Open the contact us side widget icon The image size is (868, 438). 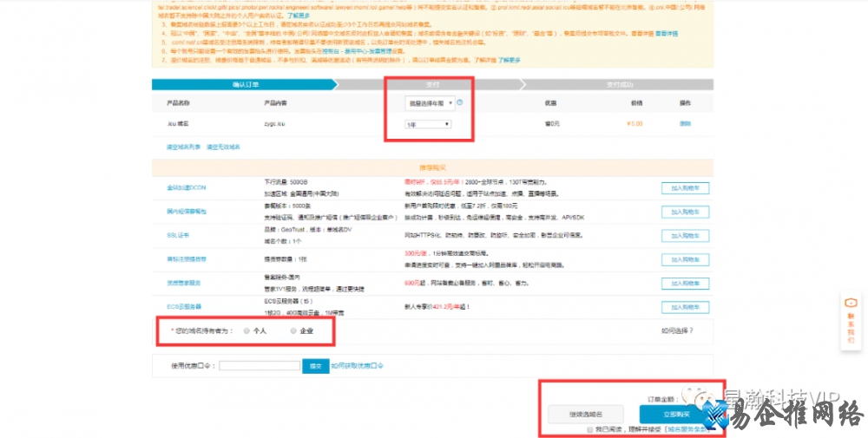click(x=851, y=303)
